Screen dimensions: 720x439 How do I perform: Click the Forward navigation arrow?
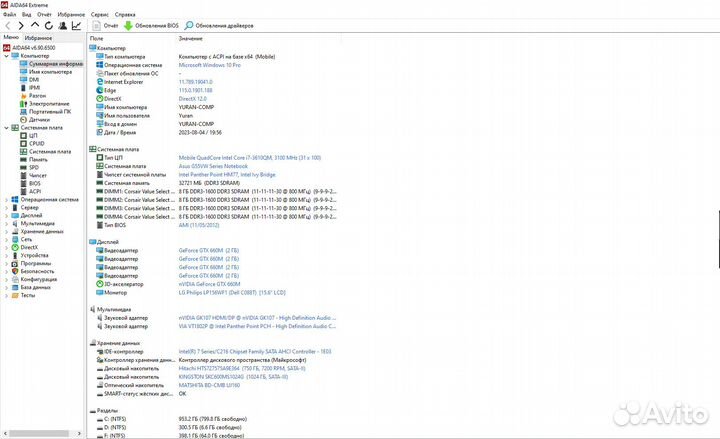tap(21, 25)
